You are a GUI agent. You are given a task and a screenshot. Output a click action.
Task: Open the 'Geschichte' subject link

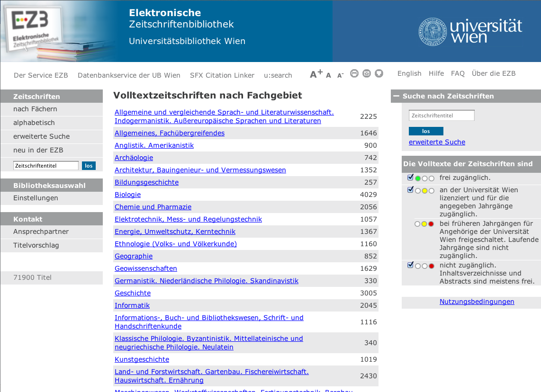(x=133, y=294)
